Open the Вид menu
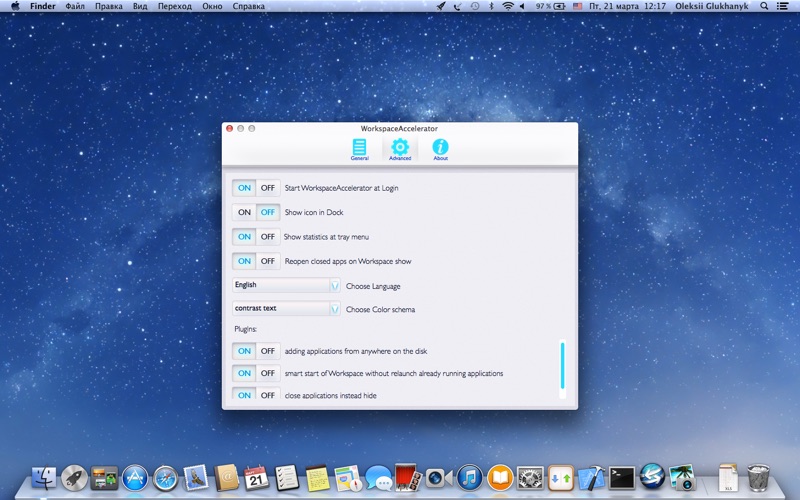The image size is (800, 500). pyautogui.click(x=140, y=6)
